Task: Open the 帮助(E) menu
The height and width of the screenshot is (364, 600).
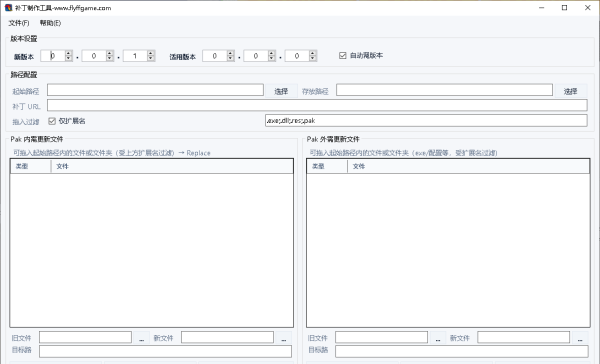Action: click(51, 23)
